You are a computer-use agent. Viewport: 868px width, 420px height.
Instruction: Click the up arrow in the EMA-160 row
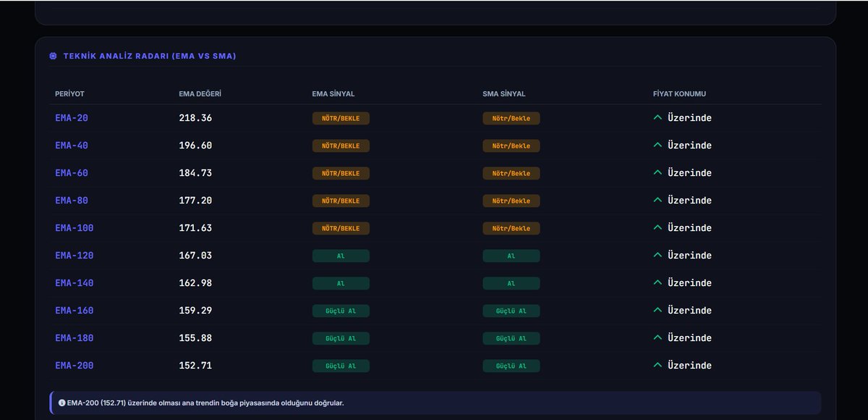658,310
